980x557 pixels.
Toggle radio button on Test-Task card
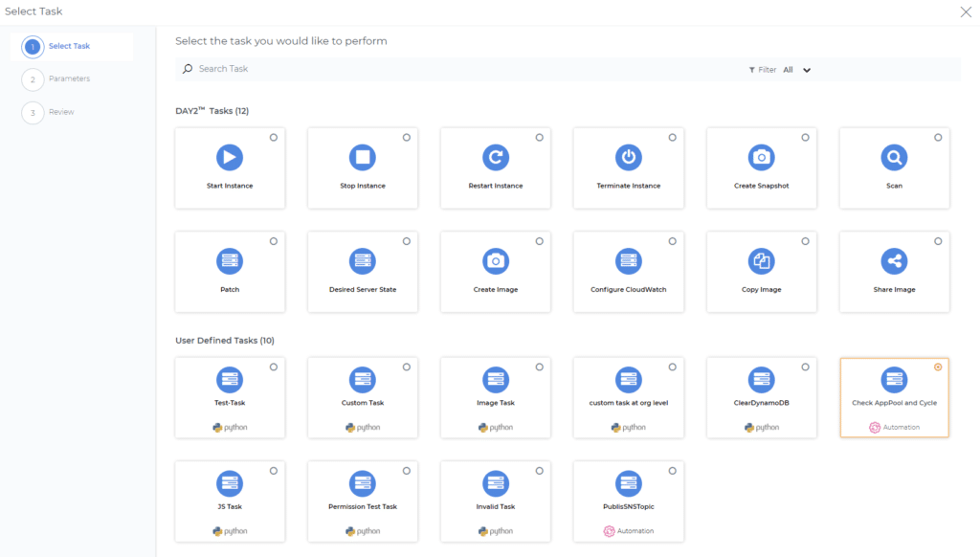click(x=274, y=367)
